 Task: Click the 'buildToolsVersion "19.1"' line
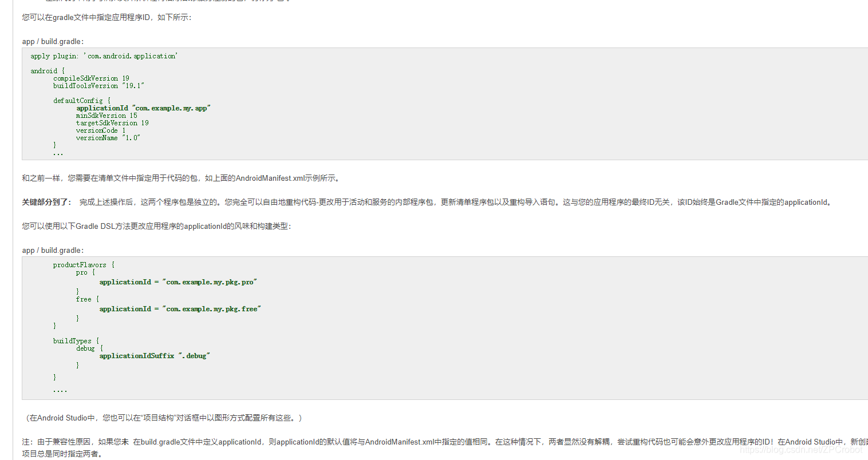(98, 86)
